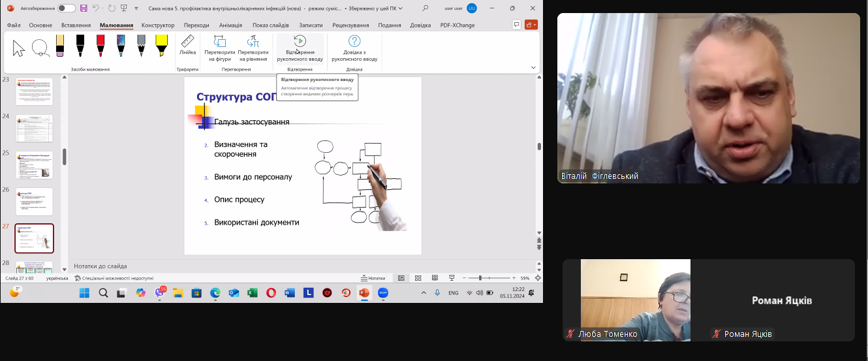Open Довідка з рукописного вводу

(354, 49)
